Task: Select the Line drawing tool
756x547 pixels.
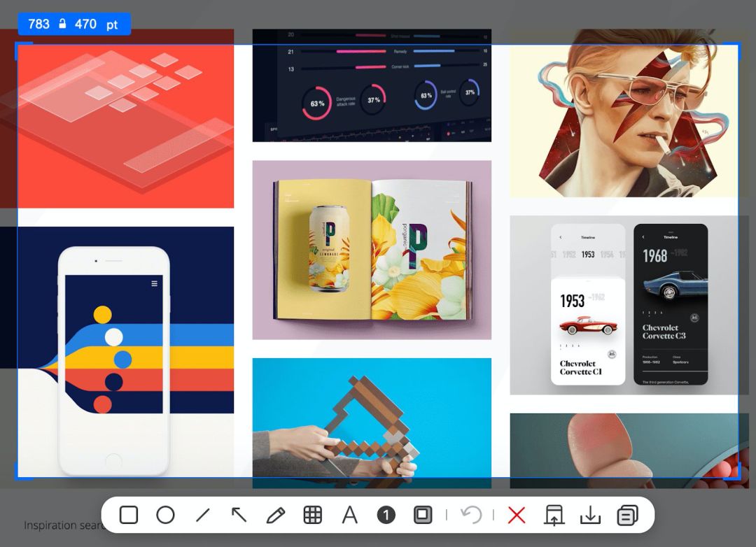Action: (x=202, y=514)
